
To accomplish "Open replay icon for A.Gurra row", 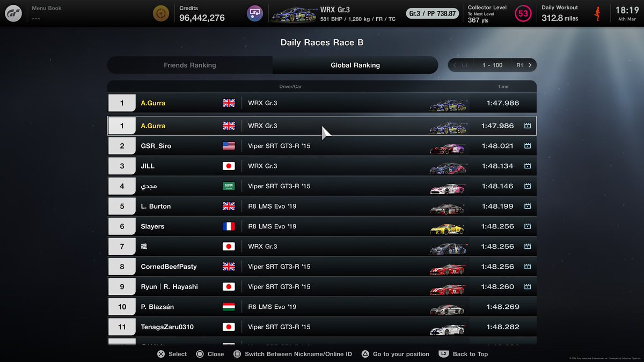I will (x=527, y=126).
